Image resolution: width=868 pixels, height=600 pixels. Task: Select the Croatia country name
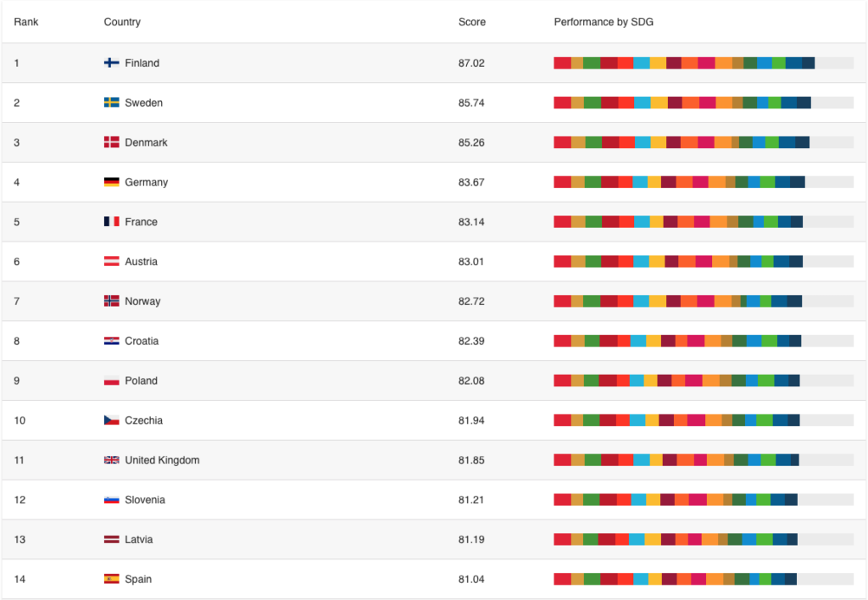142,341
